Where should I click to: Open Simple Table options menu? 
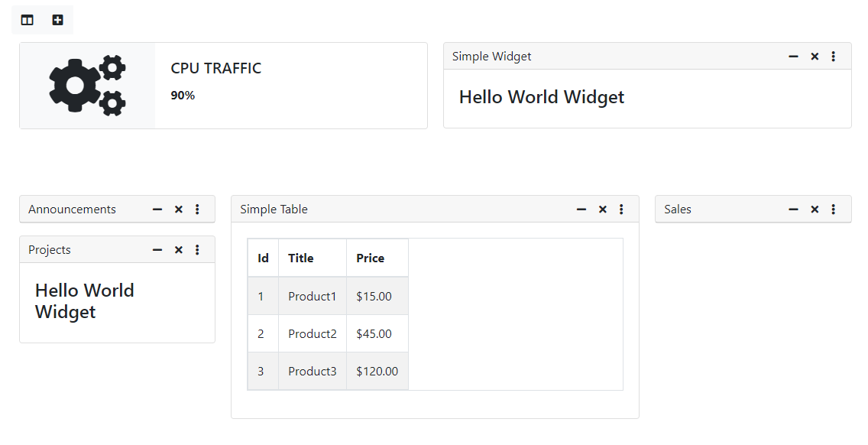[x=621, y=209]
